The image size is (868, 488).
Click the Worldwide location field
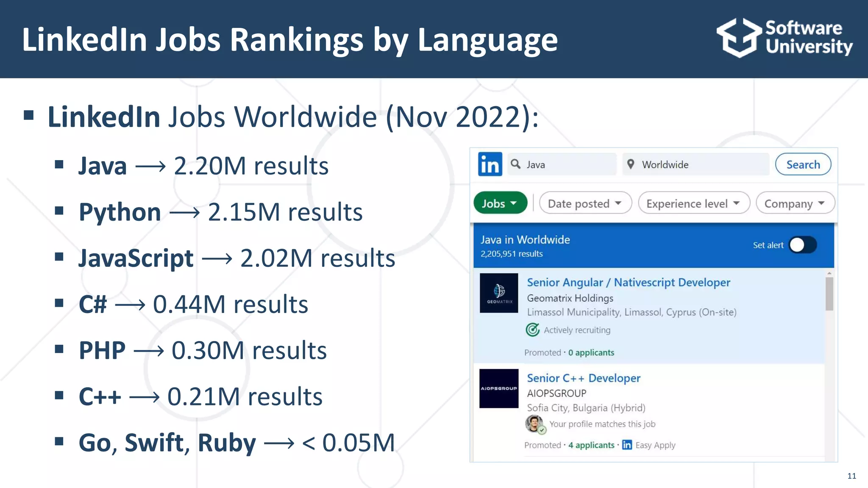(696, 164)
